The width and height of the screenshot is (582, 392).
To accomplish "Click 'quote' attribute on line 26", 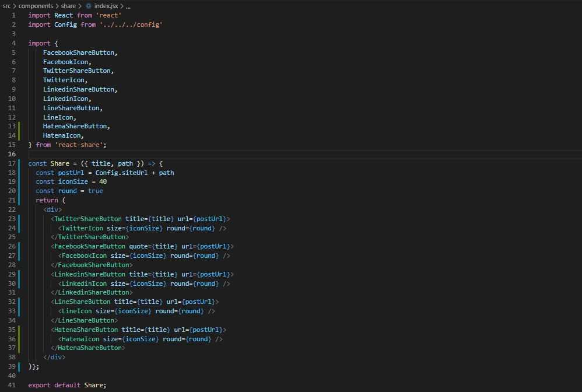I will (x=138, y=246).
